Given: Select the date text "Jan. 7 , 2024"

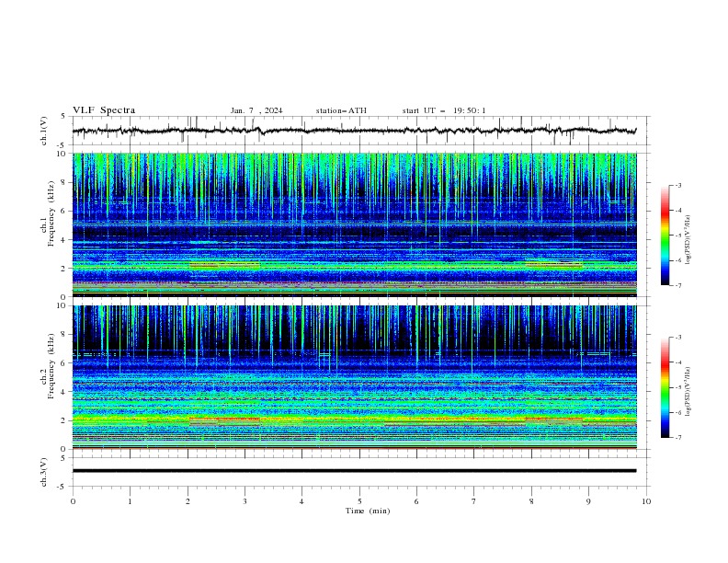Looking at the screenshot, I should 256,110.
